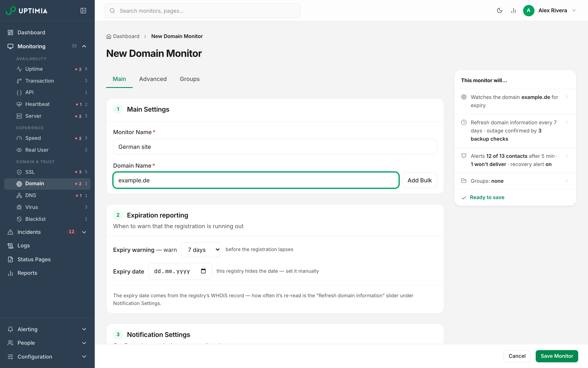Viewport: 588px width, 368px height.
Task: Expand the Alerting menu
Action: pyautogui.click(x=84, y=329)
